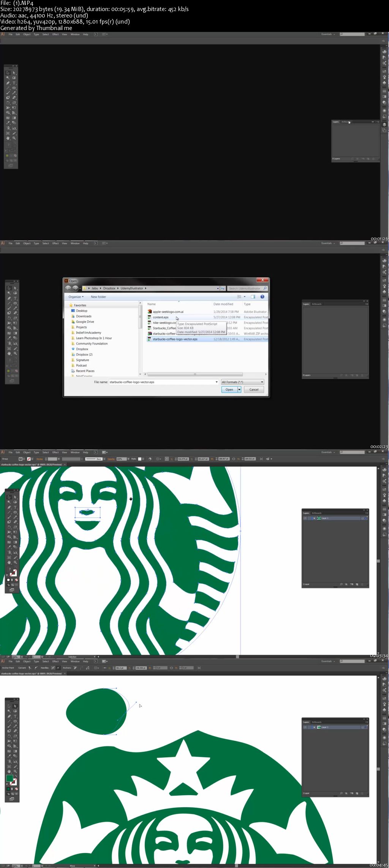The width and height of the screenshot is (389, 868).
Task: Click horizontal scrollbar in Open dialog file list
Action: (x=195, y=374)
